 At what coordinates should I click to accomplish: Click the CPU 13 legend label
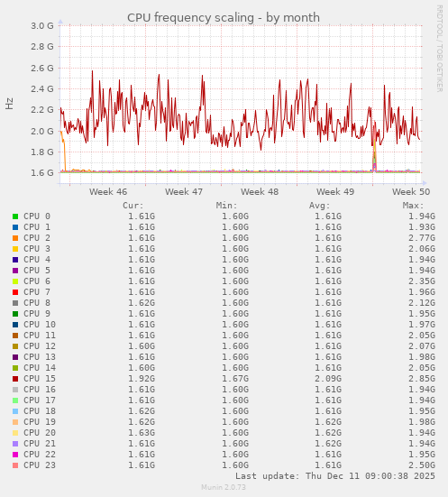pos(40,357)
